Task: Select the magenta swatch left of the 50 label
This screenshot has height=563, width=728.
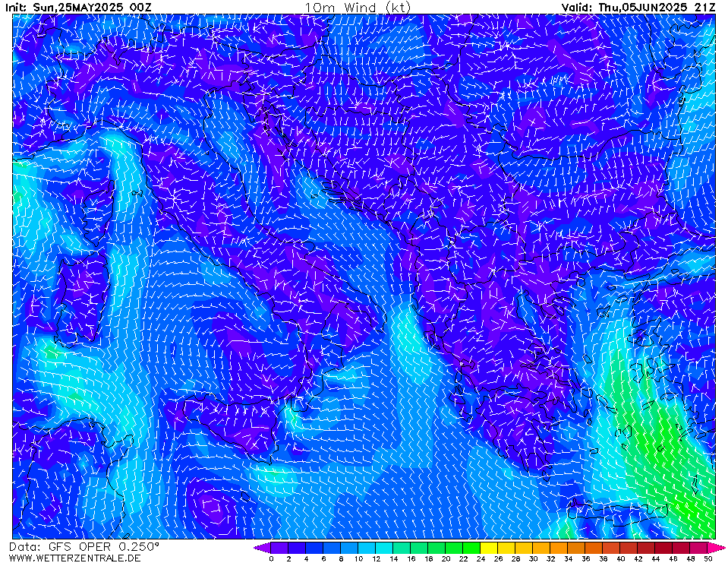Action: pos(699,548)
